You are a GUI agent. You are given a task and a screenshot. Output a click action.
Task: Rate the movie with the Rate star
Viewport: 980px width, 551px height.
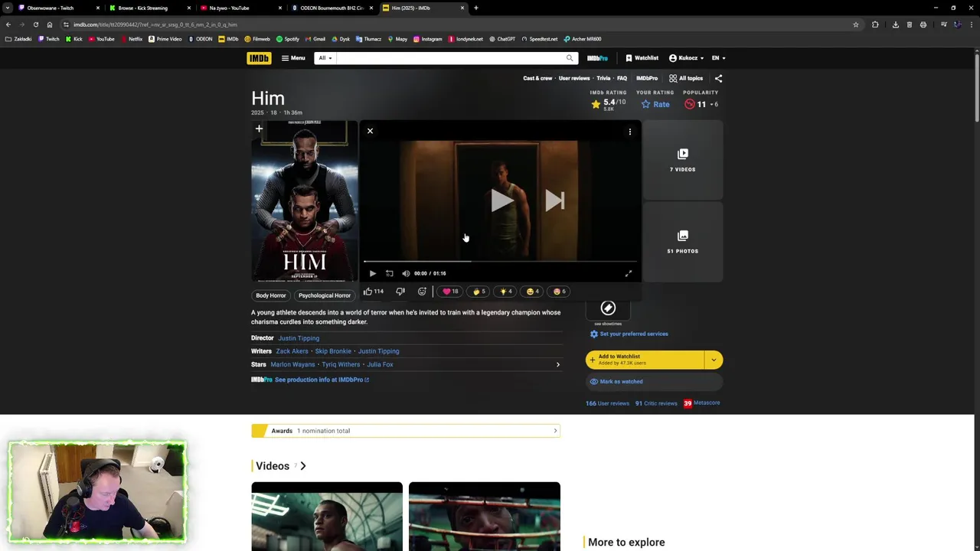point(655,104)
